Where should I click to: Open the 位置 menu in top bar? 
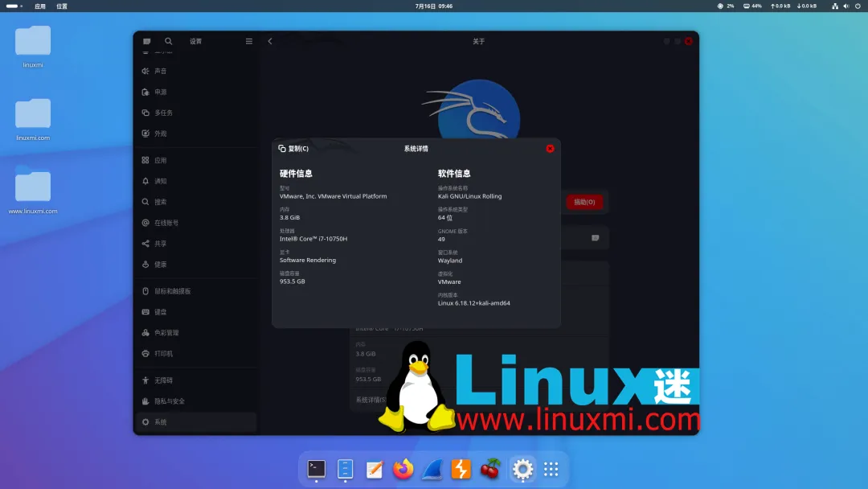pyautogui.click(x=61, y=6)
